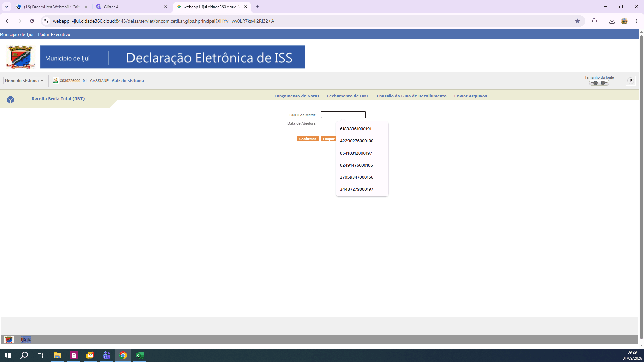Open Enviar Arquivos link
Image resolution: width=644 pixels, height=362 pixels.
click(471, 96)
